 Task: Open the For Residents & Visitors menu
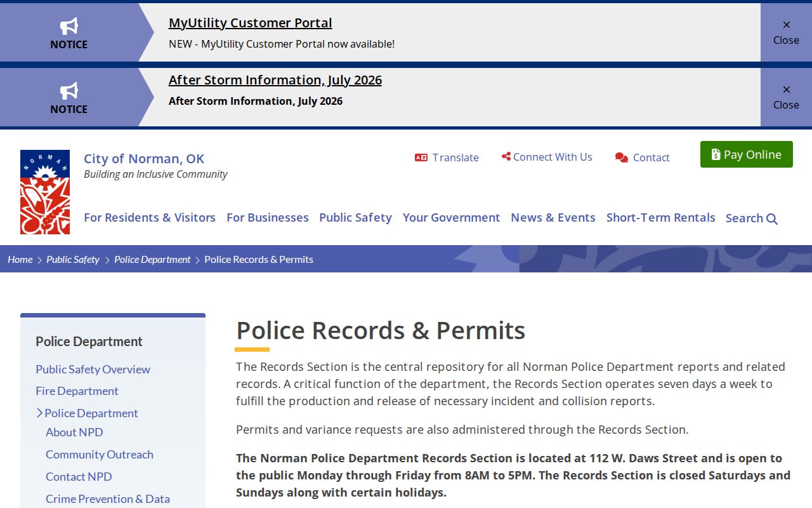150,217
